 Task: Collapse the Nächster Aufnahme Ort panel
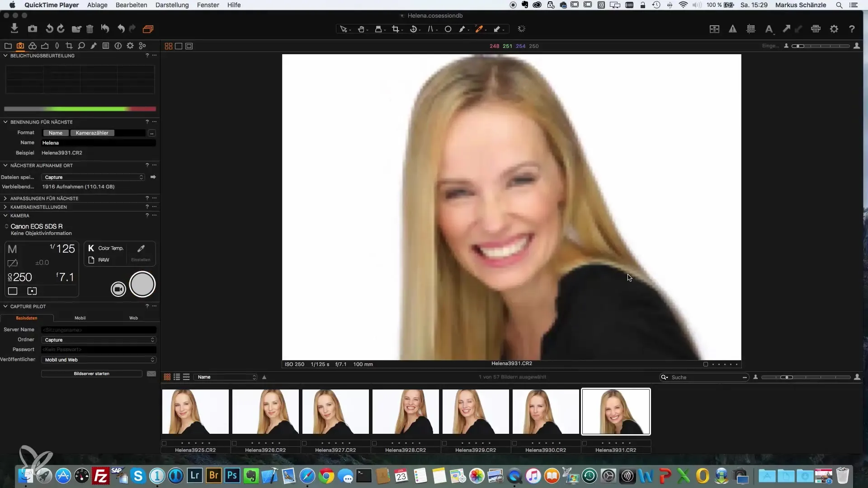(5, 165)
